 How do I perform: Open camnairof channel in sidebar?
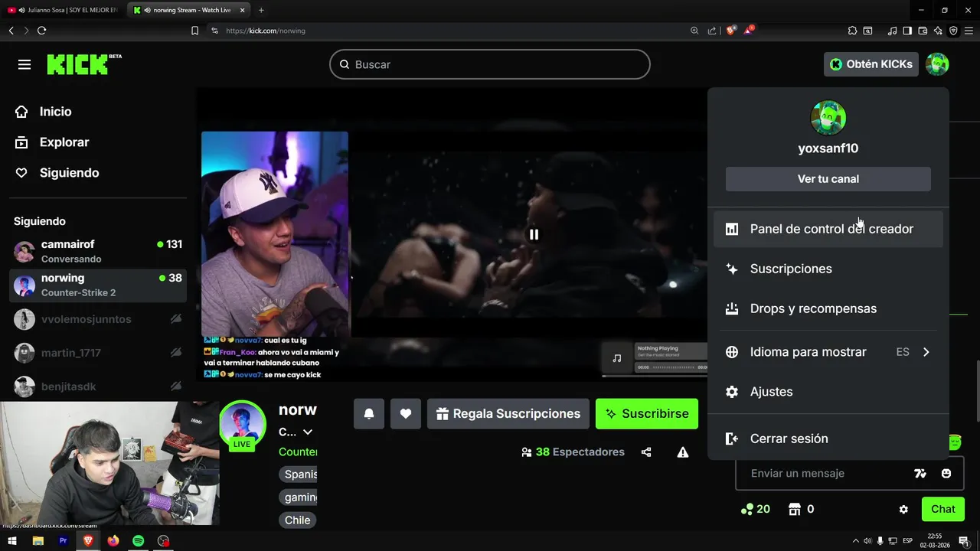click(x=98, y=251)
